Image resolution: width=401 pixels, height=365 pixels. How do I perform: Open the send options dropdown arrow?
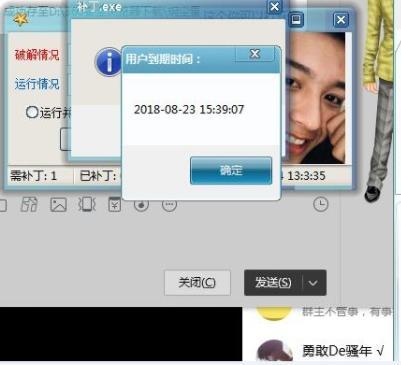click(314, 283)
